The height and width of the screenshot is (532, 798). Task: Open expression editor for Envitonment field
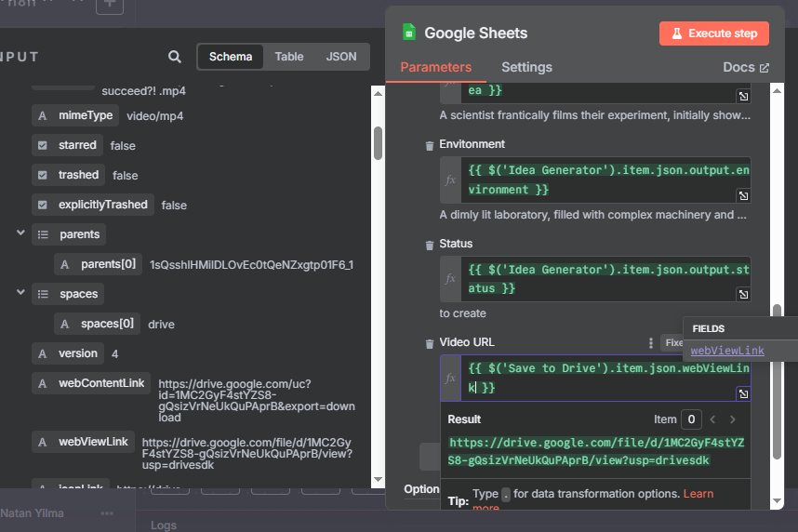tap(743, 195)
